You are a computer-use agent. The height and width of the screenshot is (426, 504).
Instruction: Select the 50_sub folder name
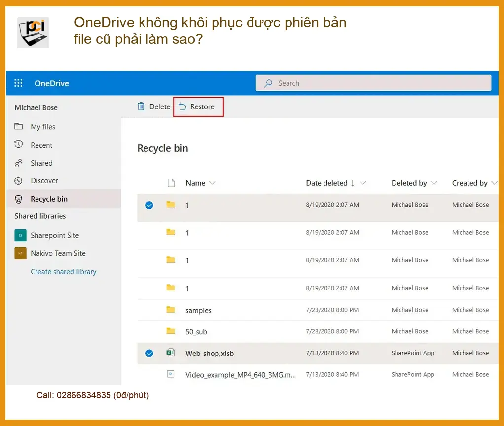pos(196,332)
